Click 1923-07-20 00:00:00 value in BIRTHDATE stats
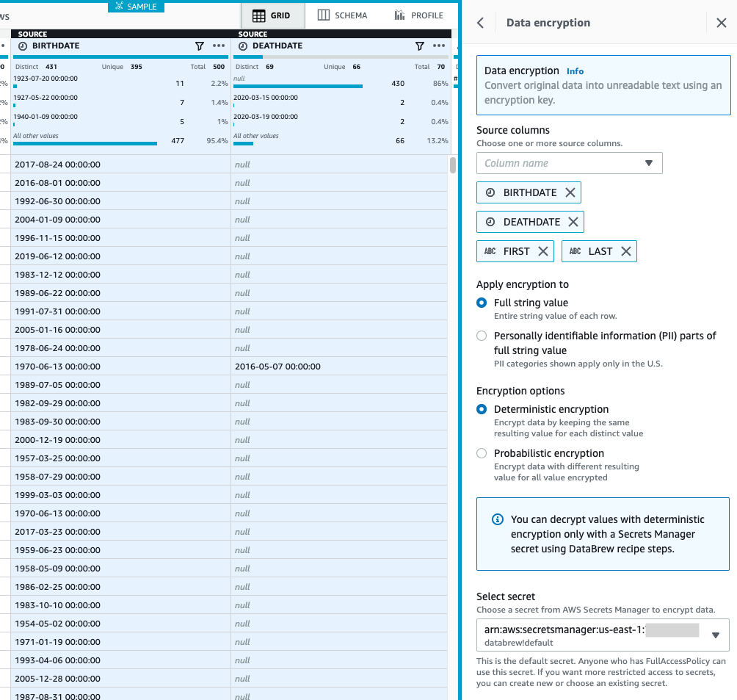The width and height of the screenshot is (737, 700). coord(46,79)
